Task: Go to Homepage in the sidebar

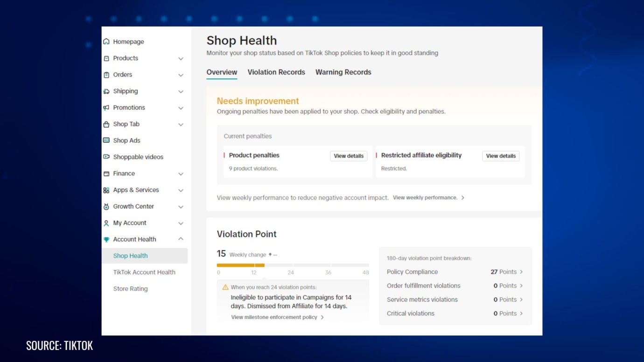Action: point(128,42)
